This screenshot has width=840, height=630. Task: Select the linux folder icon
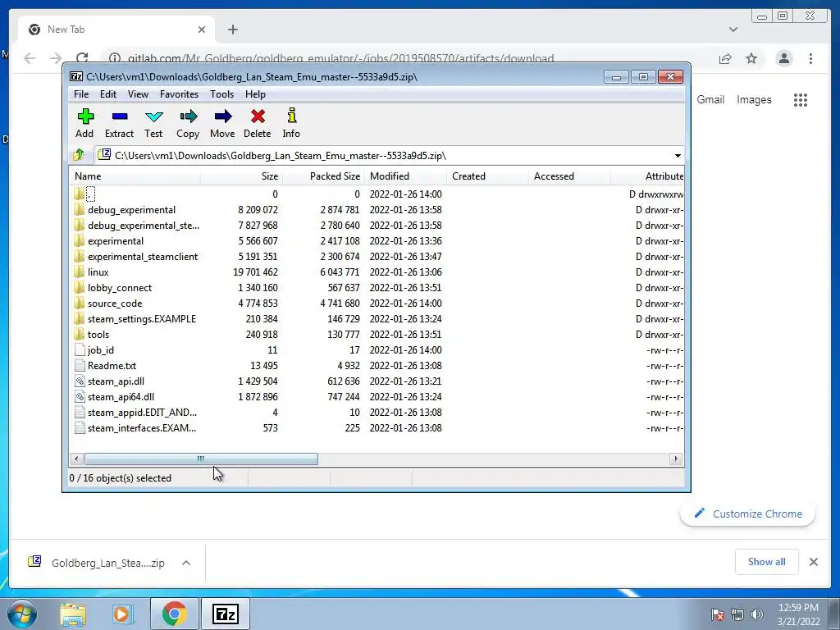80,272
